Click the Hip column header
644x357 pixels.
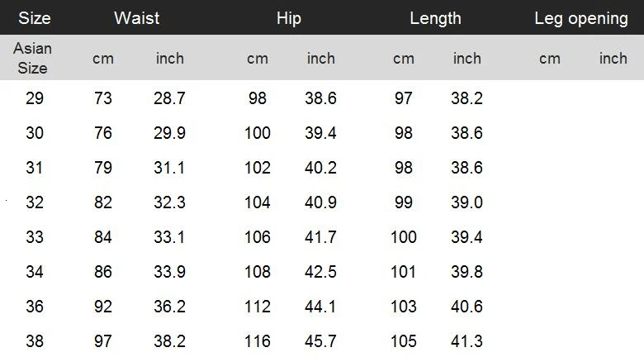(289, 18)
